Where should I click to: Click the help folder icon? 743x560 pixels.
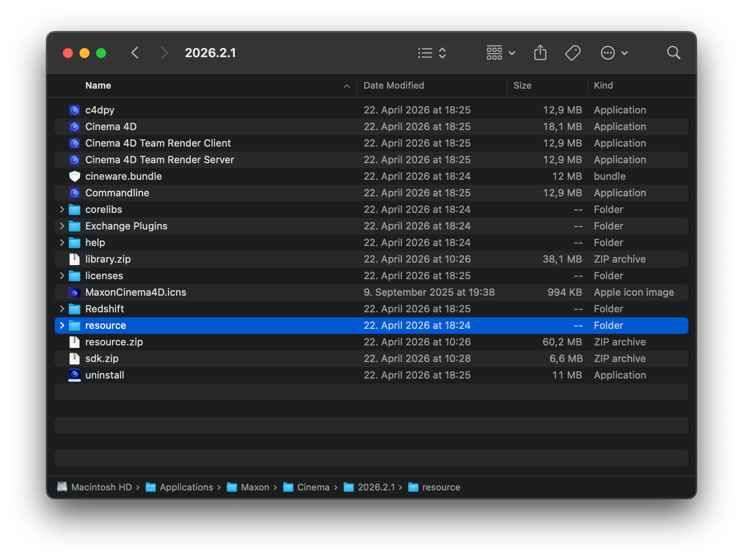tap(75, 243)
